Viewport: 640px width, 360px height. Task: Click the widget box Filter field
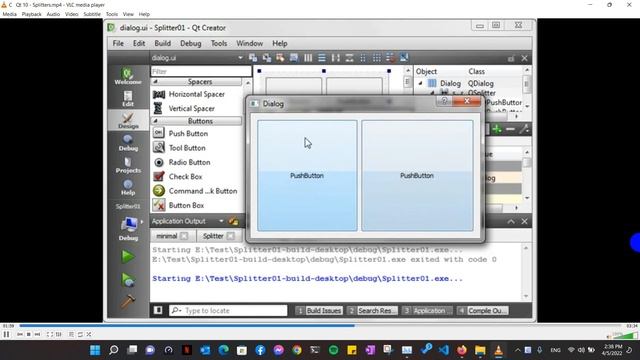201,71
